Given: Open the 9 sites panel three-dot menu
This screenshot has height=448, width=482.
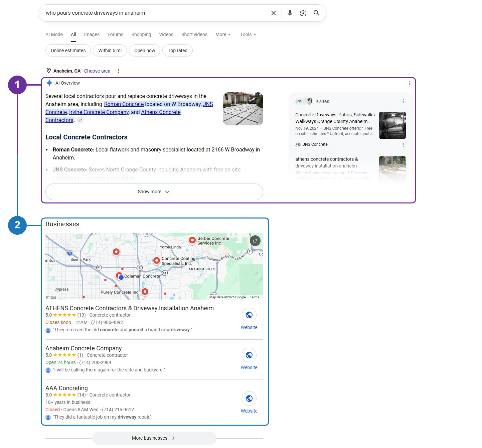Looking at the screenshot, I should 403,101.
